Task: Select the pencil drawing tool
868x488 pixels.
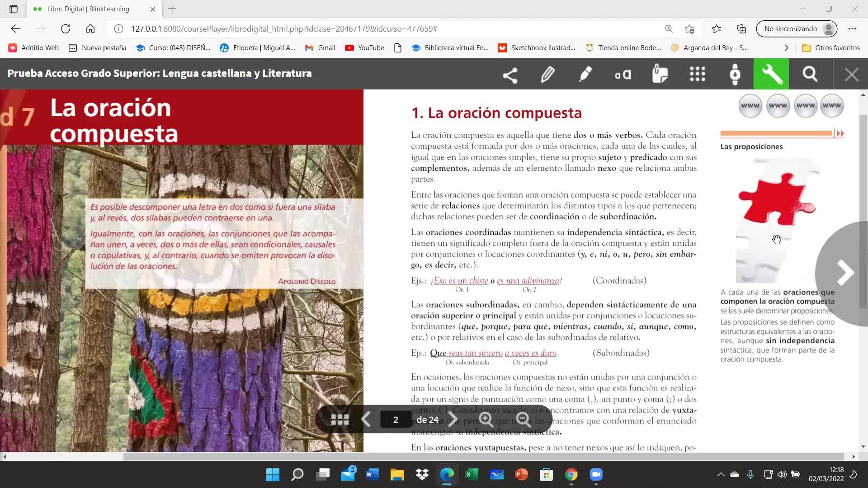Action: coord(547,75)
